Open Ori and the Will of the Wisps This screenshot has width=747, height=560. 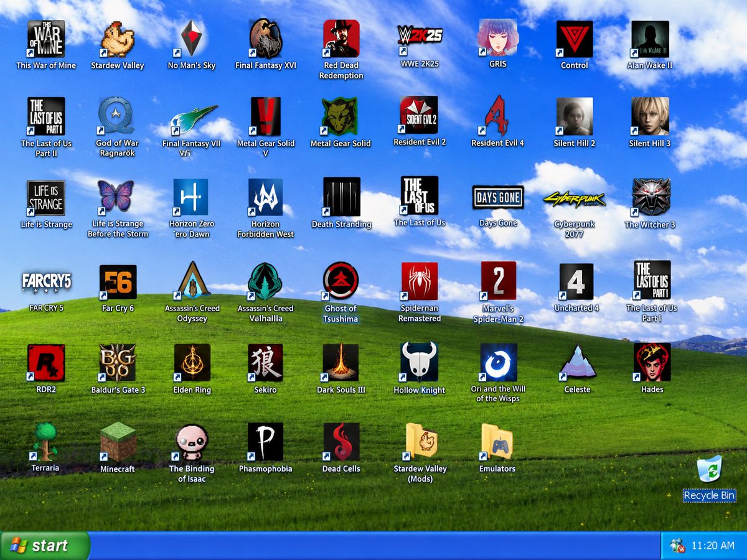(498, 362)
